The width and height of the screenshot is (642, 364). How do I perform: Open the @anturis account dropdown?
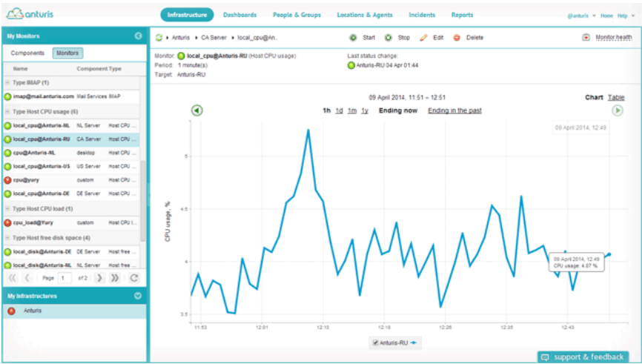click(581, 16)
